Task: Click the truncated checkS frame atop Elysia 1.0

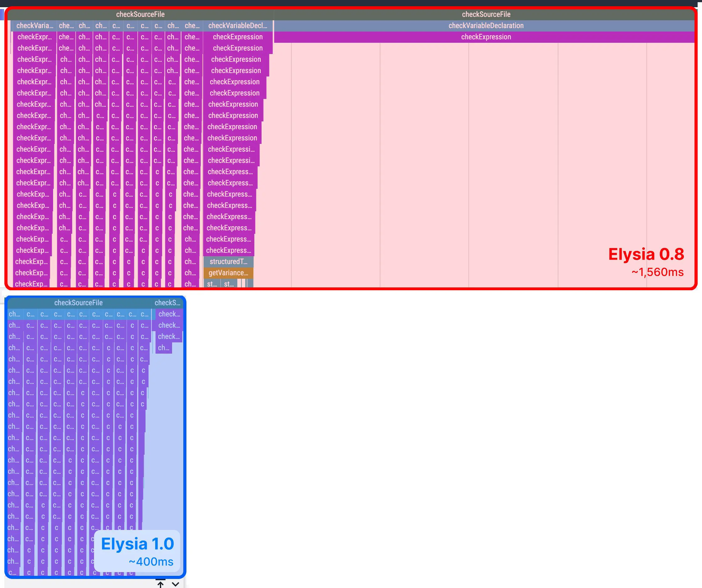Action: (x=168, y=303)
